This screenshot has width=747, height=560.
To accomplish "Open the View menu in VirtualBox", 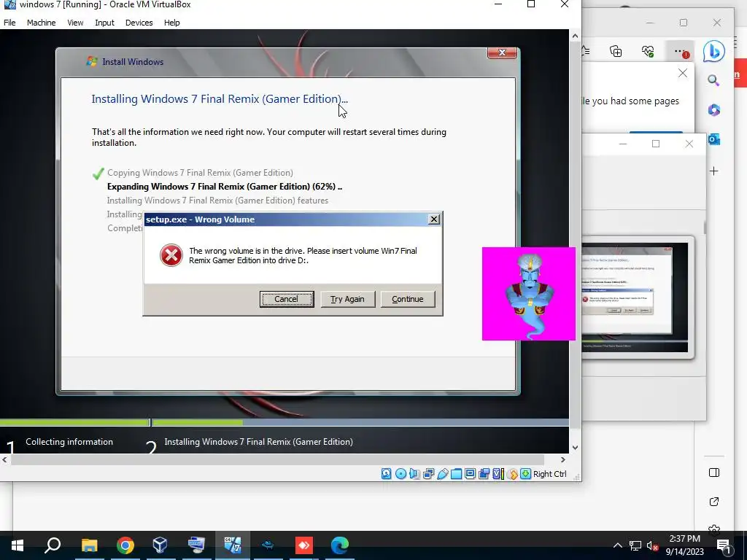I will 75,23.
